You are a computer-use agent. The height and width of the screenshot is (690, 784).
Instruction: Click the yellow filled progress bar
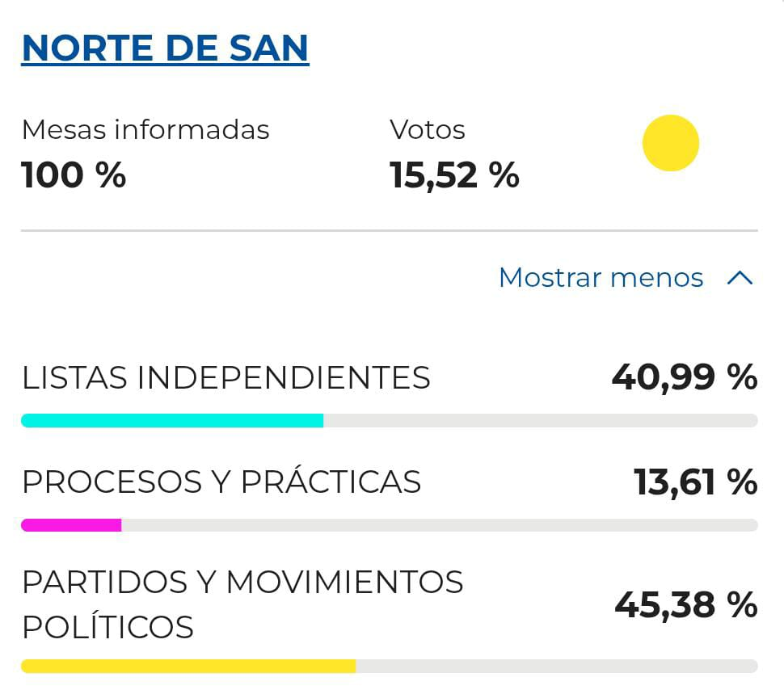coord(188,667)
